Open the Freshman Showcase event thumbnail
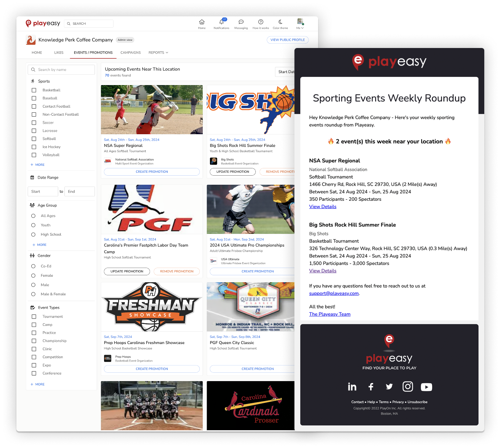Viewport: 501px width, 448px height. click(152, 307)
